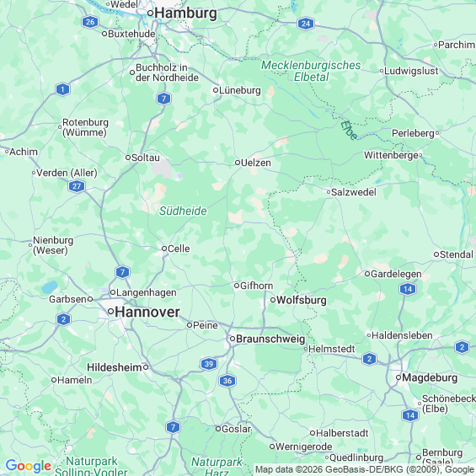Open the Google logo link
476x476 pixels.
click(x=29, y=466)
